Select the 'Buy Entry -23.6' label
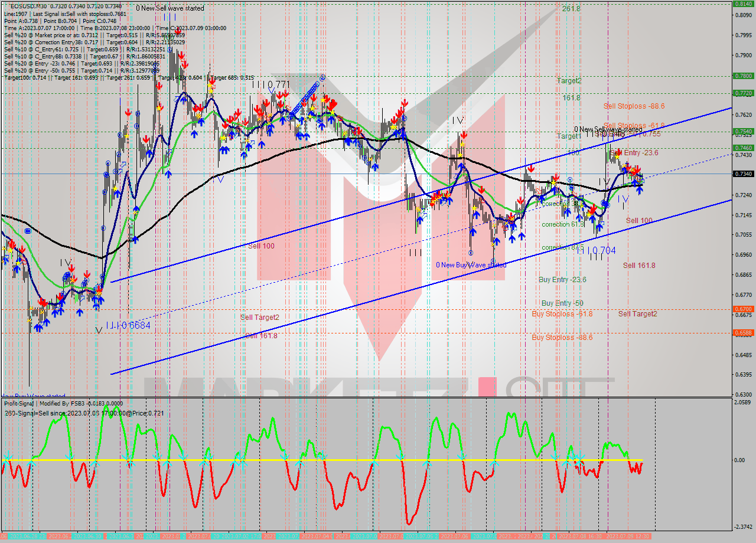 562,280
